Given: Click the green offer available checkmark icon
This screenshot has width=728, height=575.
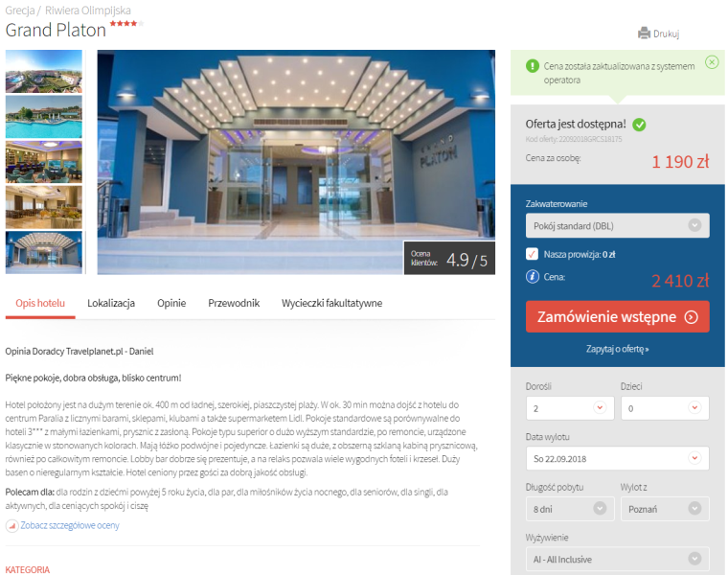Looking at the screenshot, I should tap(639, 125).
